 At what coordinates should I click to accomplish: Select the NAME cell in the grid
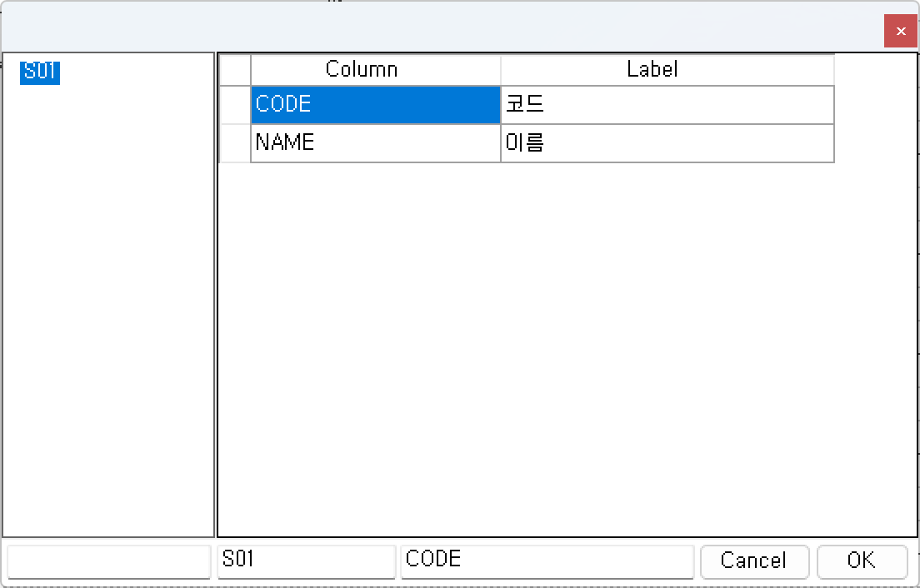click(x=375, y=143)
